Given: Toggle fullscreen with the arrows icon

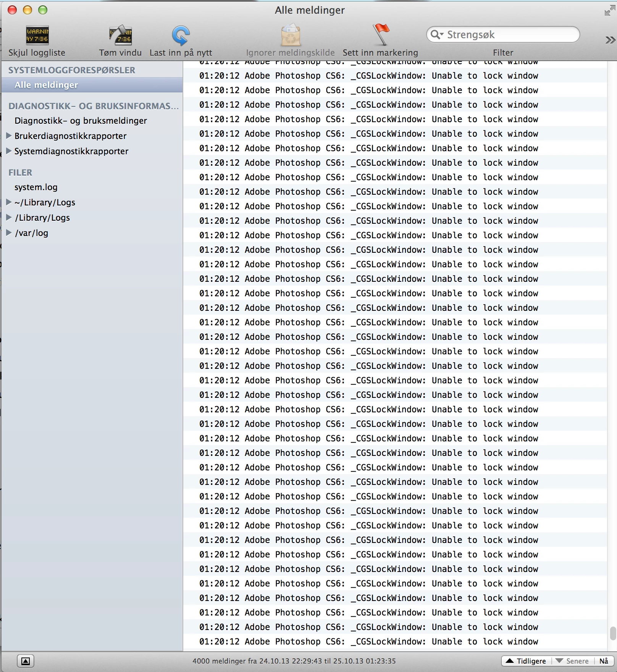Looking at the screenshot, I should point(610,11).
